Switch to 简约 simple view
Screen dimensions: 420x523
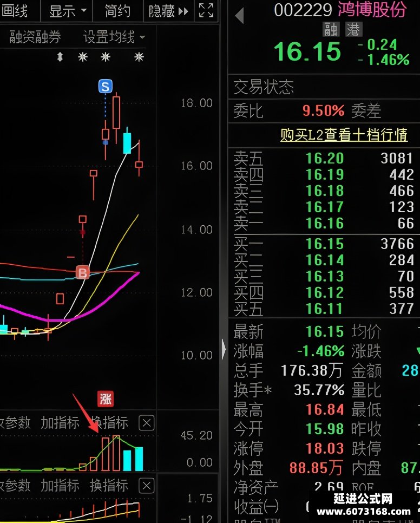(x=117, y=11)
